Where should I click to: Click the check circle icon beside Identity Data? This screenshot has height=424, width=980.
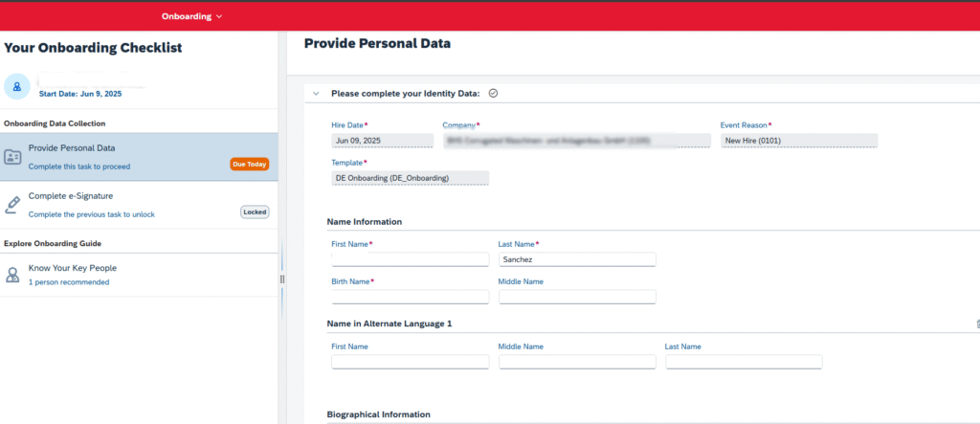tap(493, 93)
